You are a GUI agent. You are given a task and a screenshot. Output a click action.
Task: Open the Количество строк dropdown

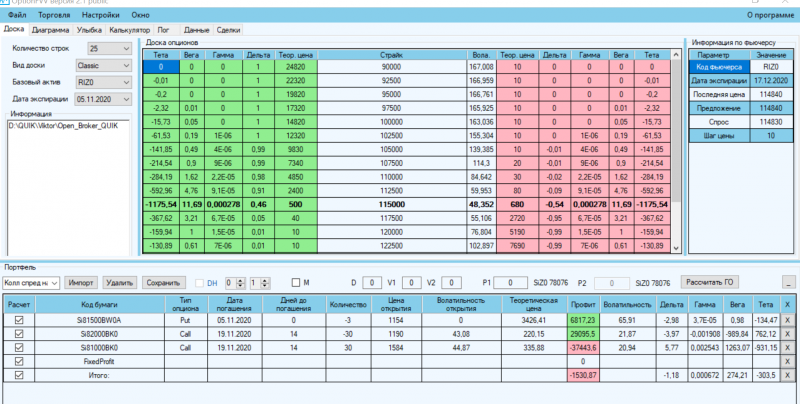point(110,48)
